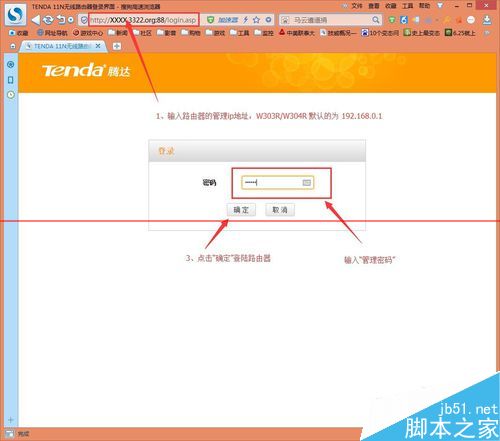Open the 网址导航 bookmark
The image size is (500, 441).
52,33
